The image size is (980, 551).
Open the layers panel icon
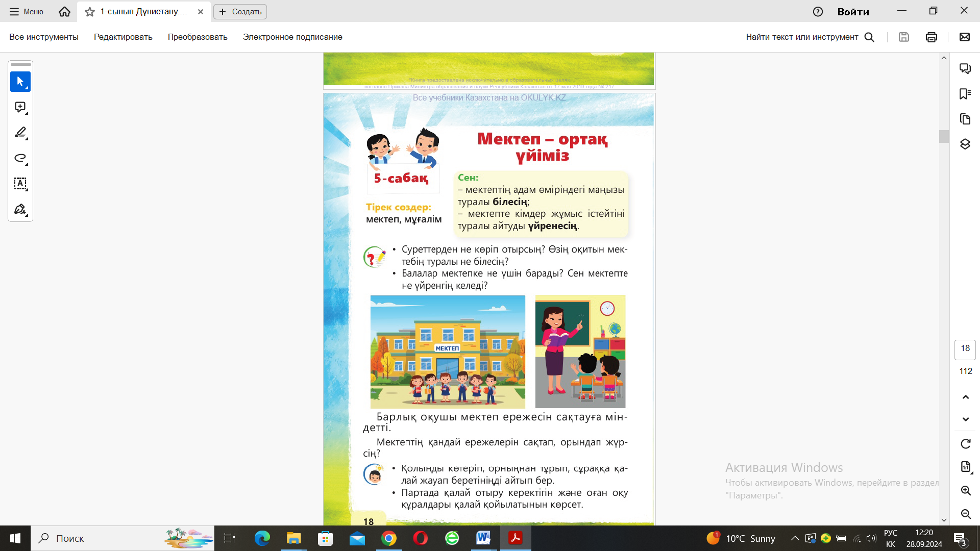pyautogui.click(x=965, y=144)
